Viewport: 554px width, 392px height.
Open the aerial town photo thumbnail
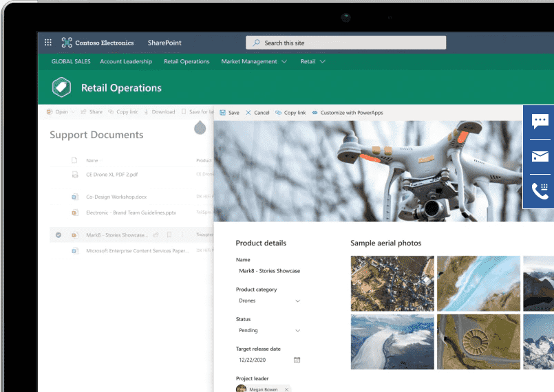(x=392, y=283)
